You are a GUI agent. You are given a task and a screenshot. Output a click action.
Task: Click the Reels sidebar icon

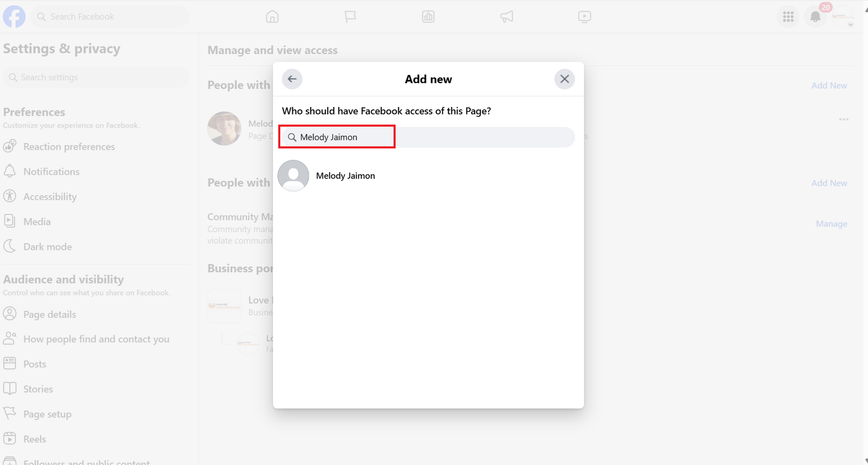pos(9,438)
